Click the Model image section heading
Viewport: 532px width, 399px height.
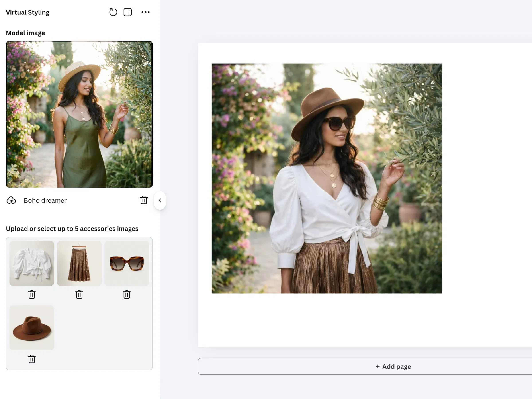25,33
